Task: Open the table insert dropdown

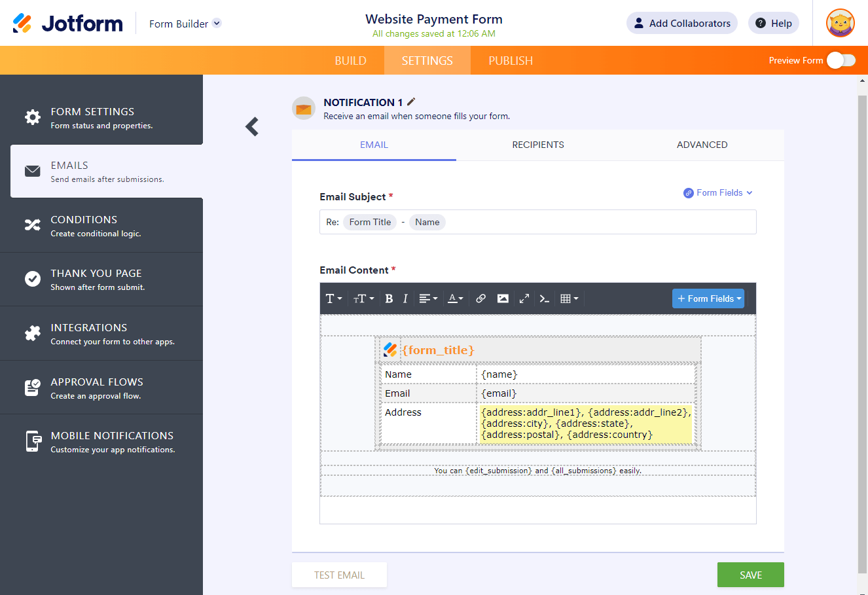Action: pos(569,298)
